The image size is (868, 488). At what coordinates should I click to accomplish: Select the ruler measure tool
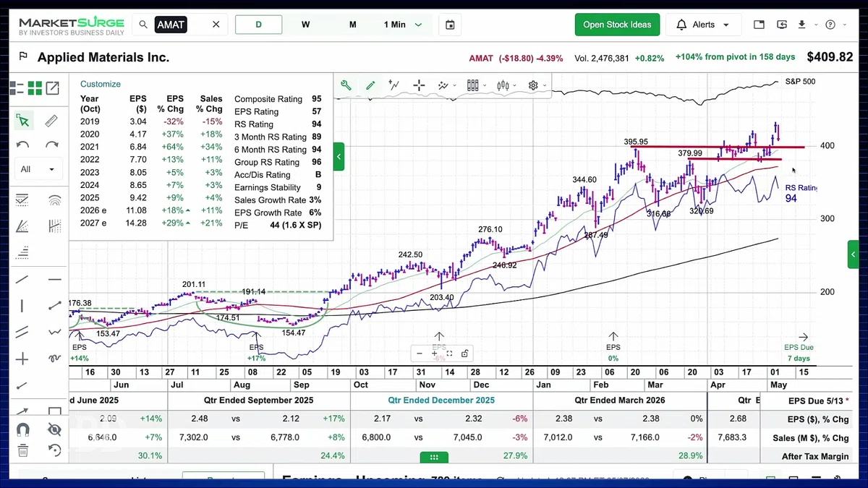coord(51,121)
